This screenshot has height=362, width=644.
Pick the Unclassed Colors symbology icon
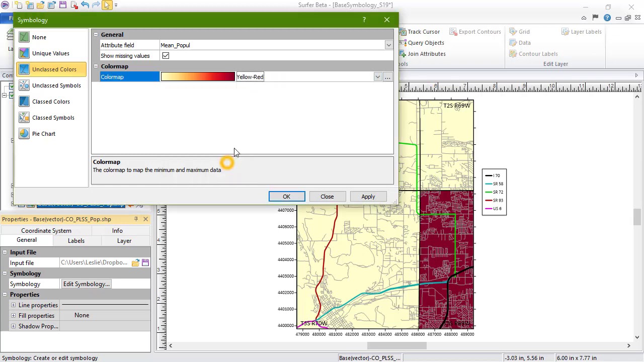coord(24,69)
